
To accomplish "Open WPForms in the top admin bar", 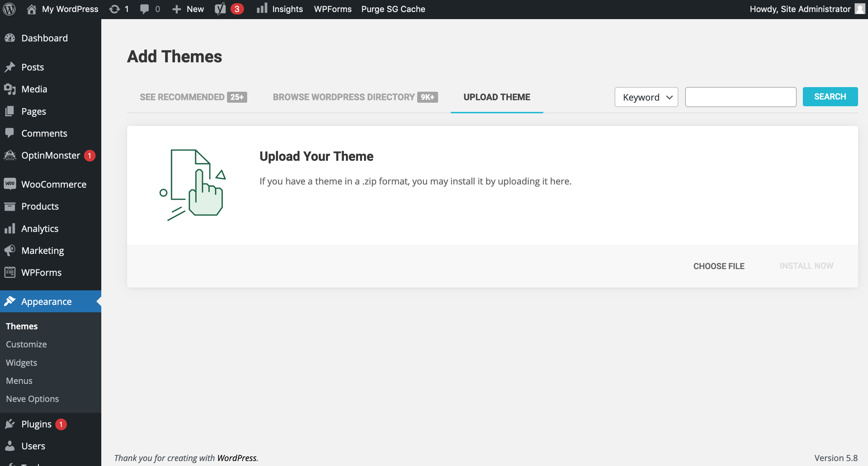I will point(333,9).
